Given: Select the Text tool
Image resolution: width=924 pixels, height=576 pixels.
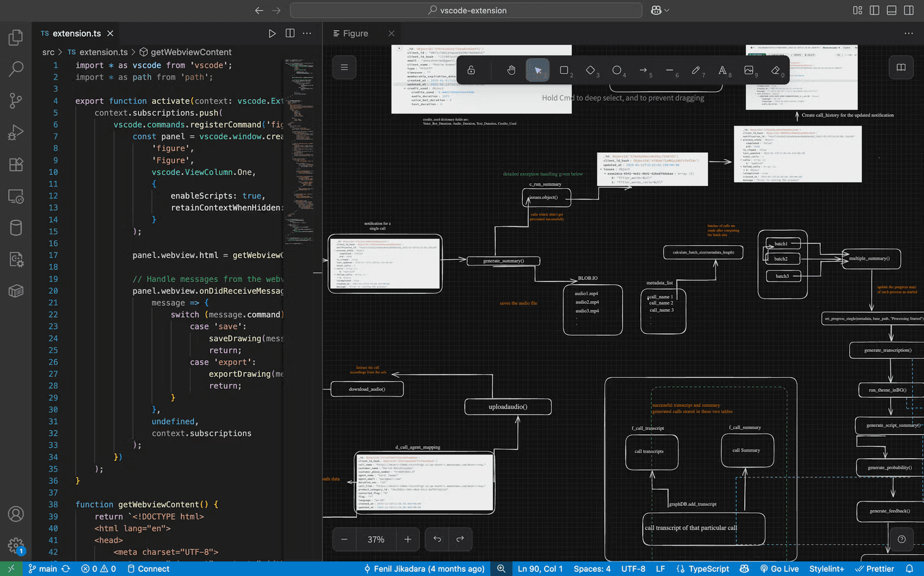Looking at the screenshot, I should 722,70.
